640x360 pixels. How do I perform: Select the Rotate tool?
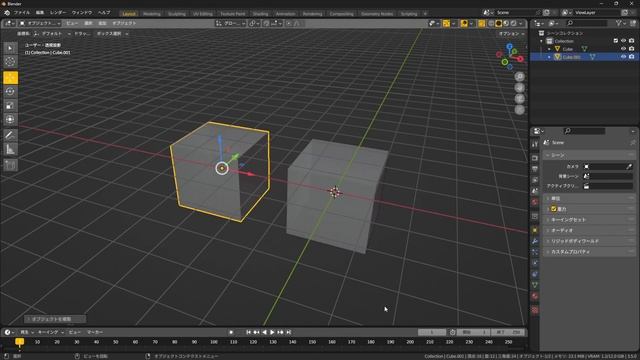point(10,91)
